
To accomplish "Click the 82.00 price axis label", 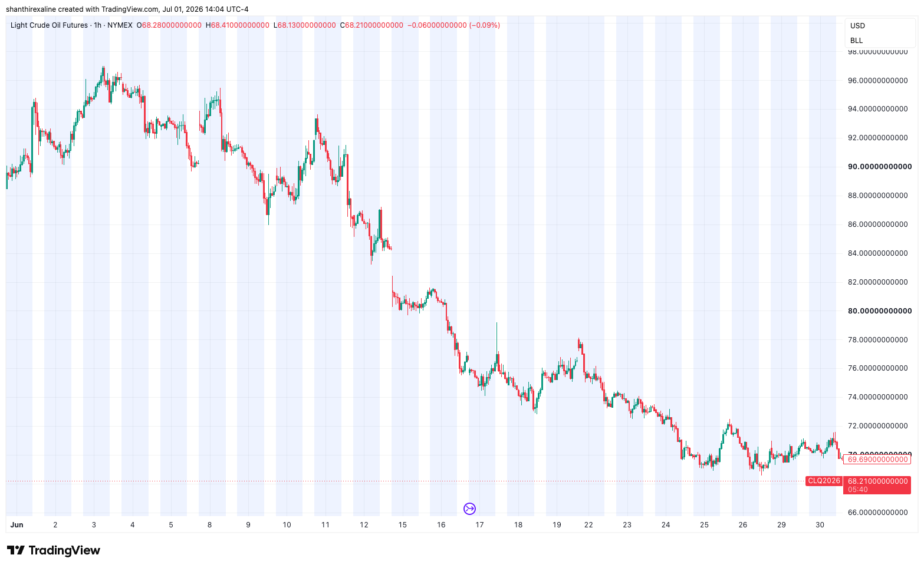I will pyautogui.click(x=877, y=282).
